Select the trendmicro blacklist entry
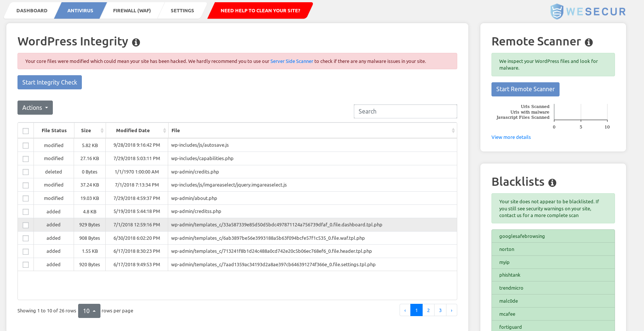Image resolution: width=644 pixels, height=331 pixels. coord(553,288)
